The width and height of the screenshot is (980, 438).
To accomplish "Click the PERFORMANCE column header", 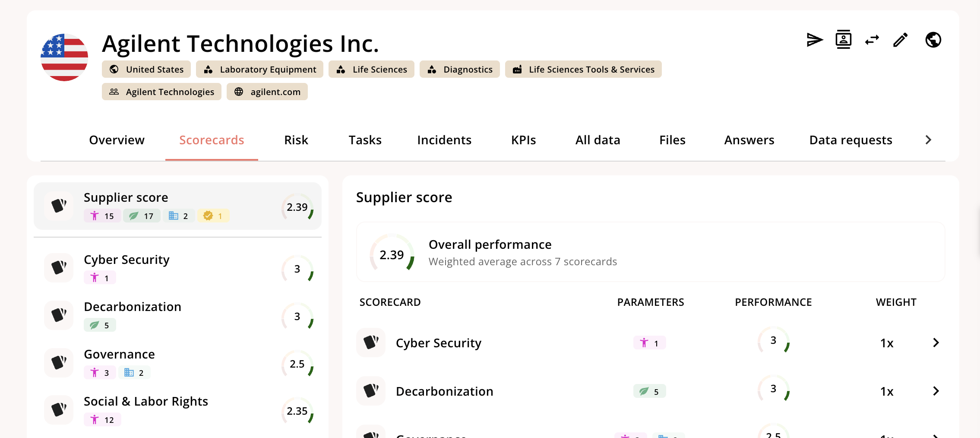I will (773, 302).
